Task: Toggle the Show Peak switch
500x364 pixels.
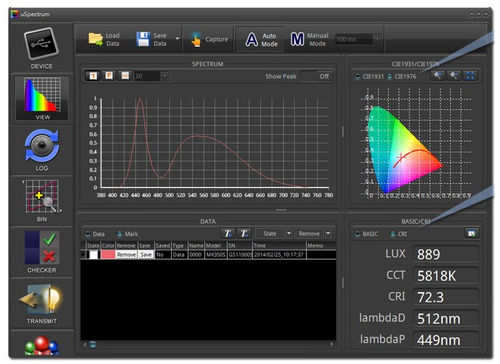Action: [316, 76]
